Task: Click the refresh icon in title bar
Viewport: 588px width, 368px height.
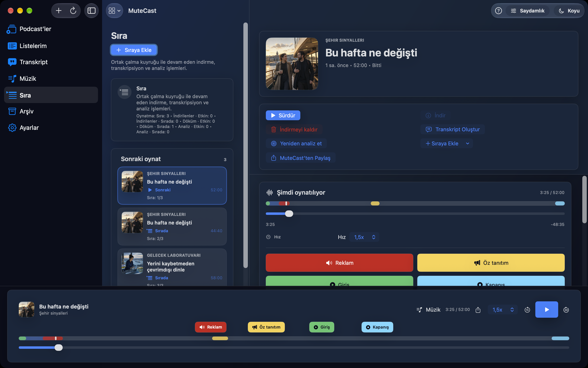Action: 73,10
